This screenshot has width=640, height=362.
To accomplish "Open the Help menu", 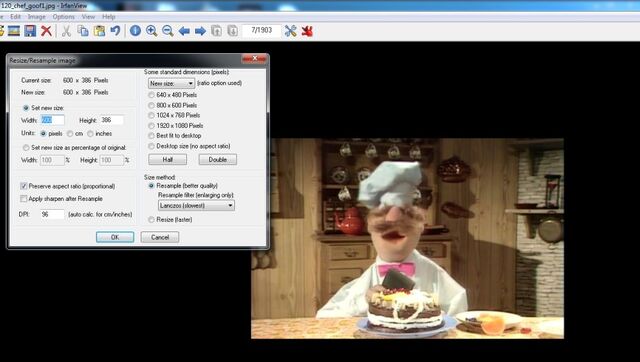I will pyautogui.click(x=109, y=17).
